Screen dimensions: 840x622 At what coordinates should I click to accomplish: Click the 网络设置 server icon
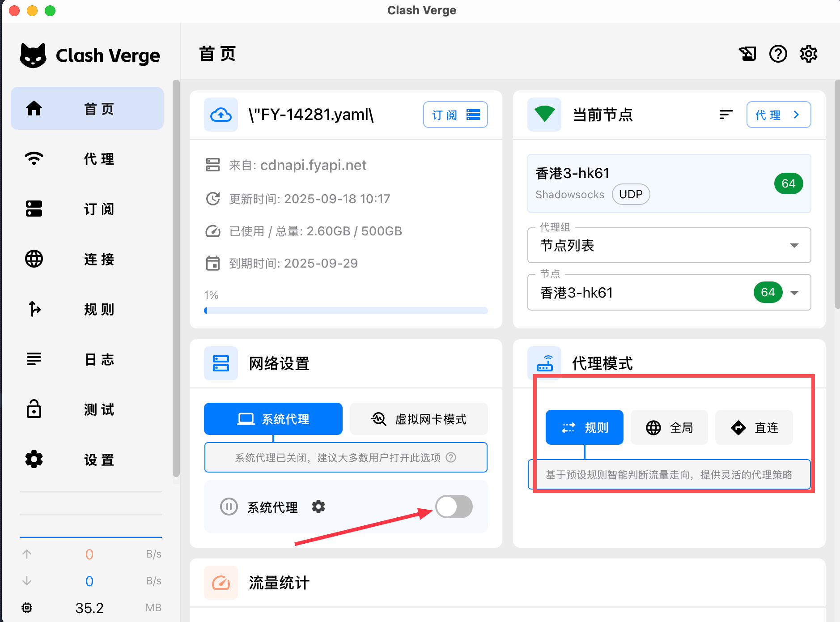tap(221, 363)
